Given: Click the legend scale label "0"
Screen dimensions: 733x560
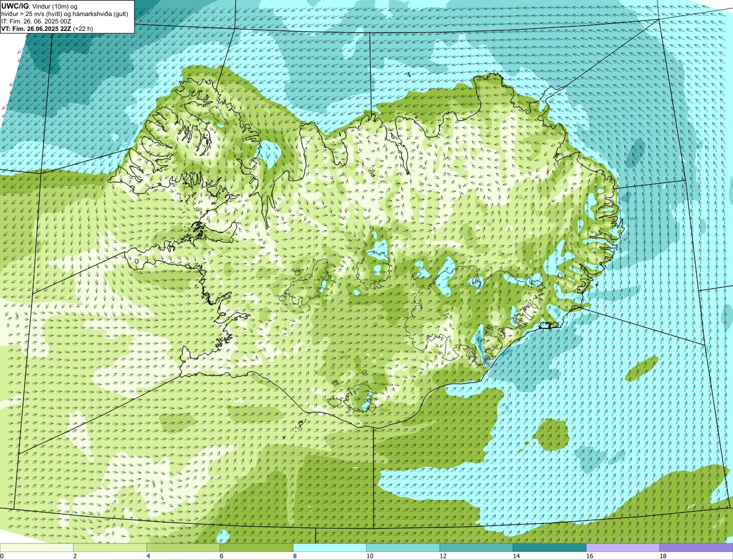Looking at the screenshot, I should 2,556.
